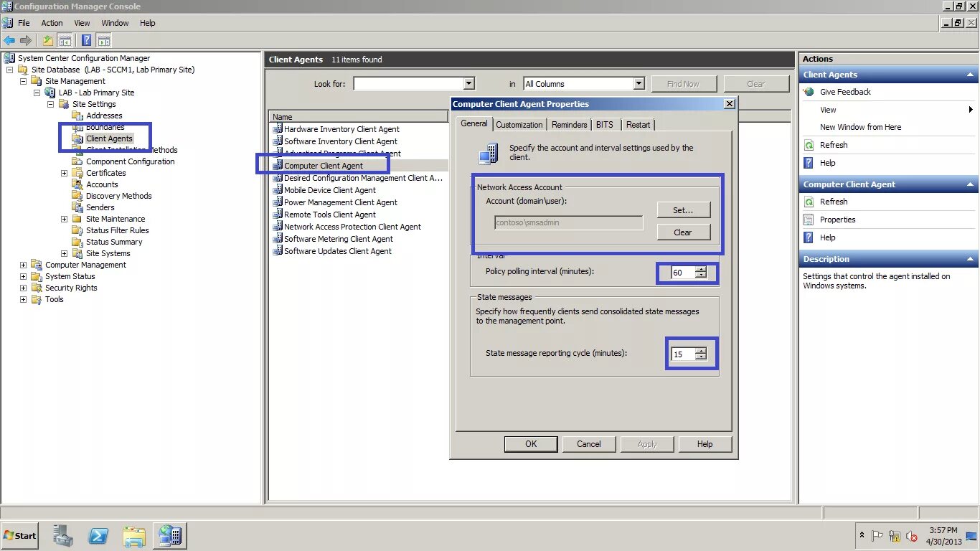Click the Action Center flag tray icon
This screenshot has height=551, width=980.
(x=877, y=536)
